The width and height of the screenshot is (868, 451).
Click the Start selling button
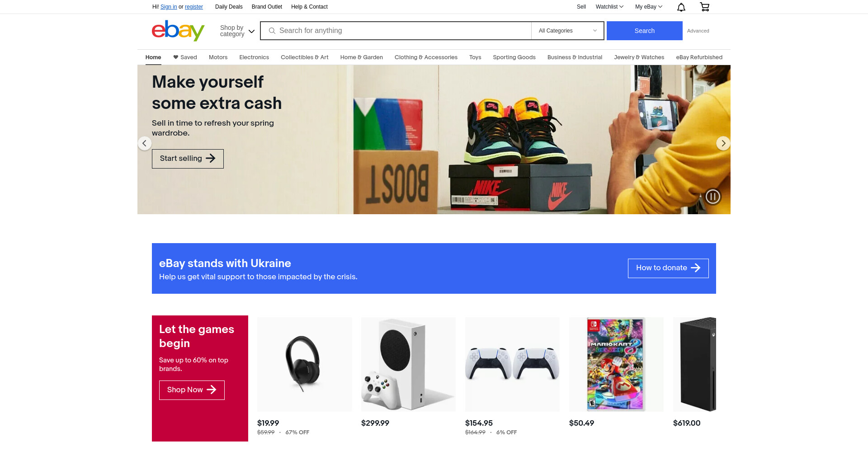188,159
